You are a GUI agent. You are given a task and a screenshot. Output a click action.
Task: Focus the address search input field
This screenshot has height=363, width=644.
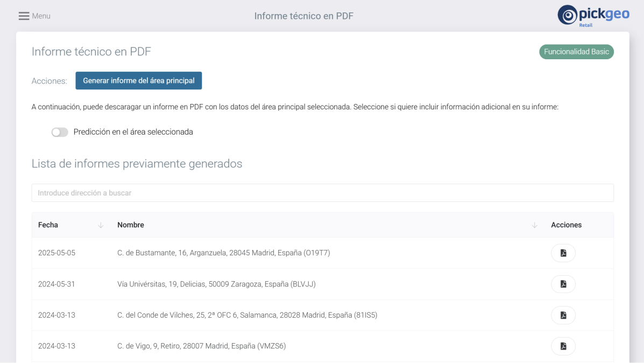pos(322,193)
